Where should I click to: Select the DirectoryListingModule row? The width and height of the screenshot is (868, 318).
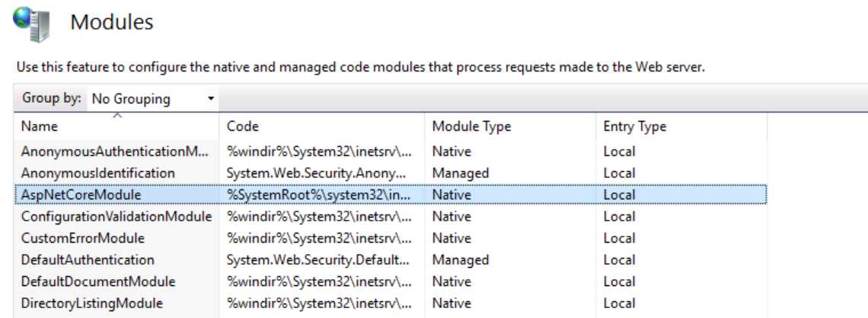click(391, 303)
